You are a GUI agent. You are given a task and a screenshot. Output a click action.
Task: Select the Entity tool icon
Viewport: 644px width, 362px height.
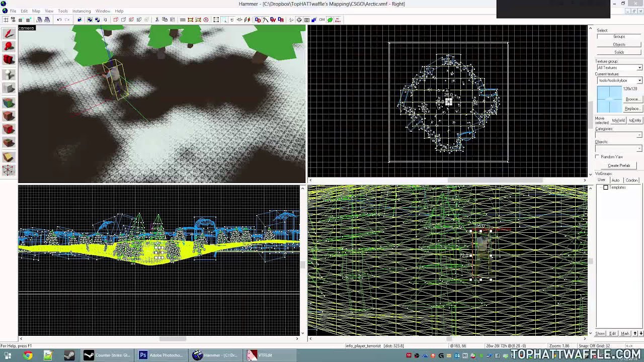[x=9, y=75]
